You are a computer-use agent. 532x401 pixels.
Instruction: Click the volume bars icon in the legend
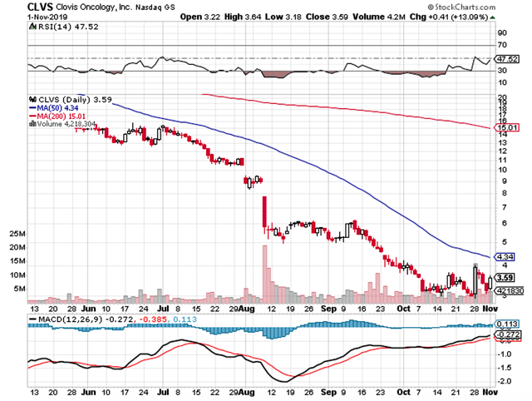coord(33,124)
